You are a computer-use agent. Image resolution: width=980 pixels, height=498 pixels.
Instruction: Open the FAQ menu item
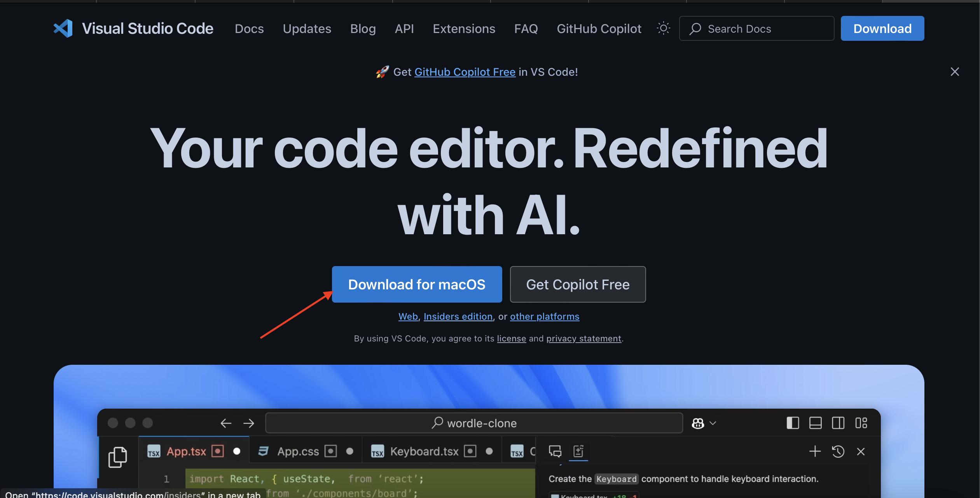tap(526, 29)
